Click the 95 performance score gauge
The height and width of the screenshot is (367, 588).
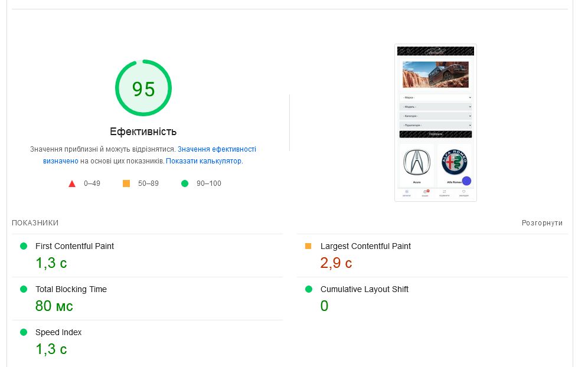click(143, 89)
